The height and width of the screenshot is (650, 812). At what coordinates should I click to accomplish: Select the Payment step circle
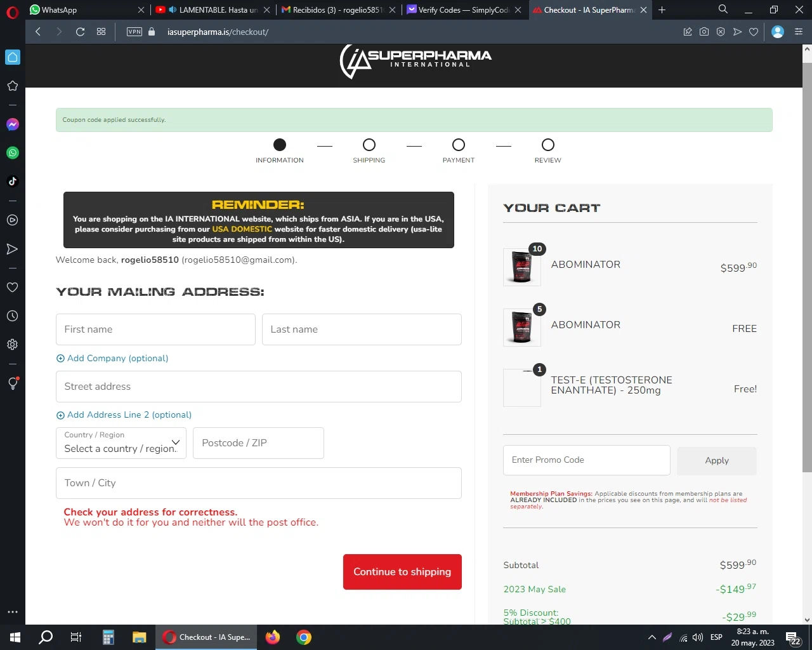(x=459, y=145)
